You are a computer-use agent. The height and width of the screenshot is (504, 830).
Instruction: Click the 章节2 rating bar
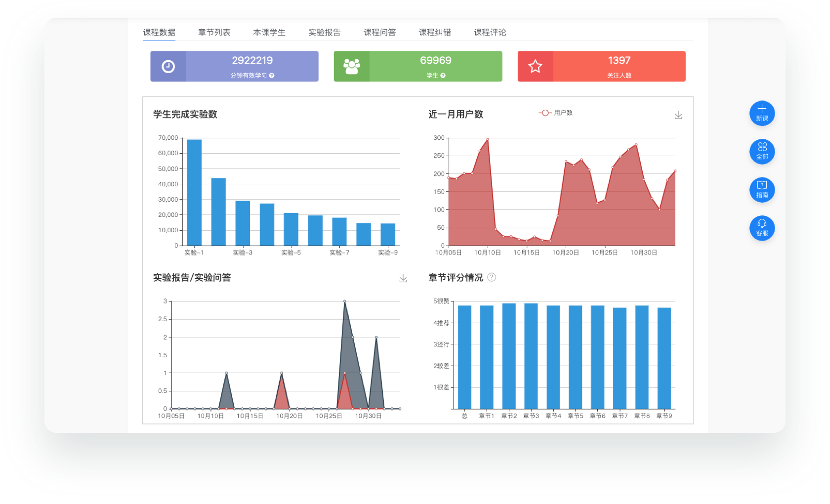(x=509, y=356)
